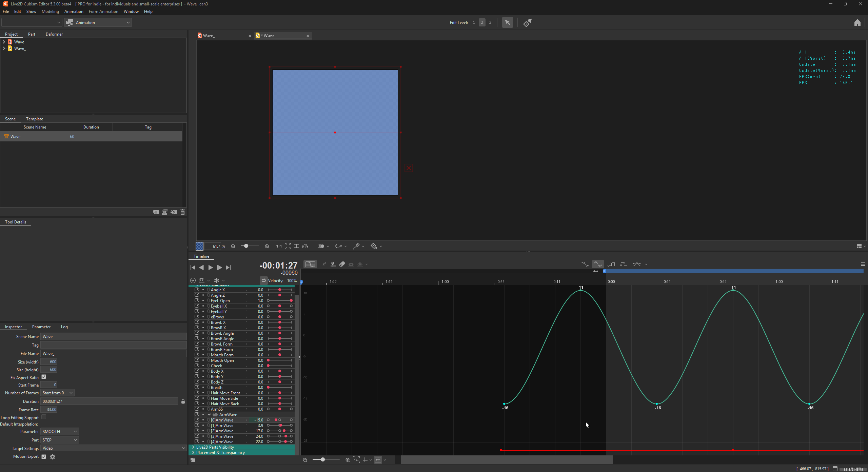Select the arrow selection tool icon

pyautogui.click(x=507, y=23)
